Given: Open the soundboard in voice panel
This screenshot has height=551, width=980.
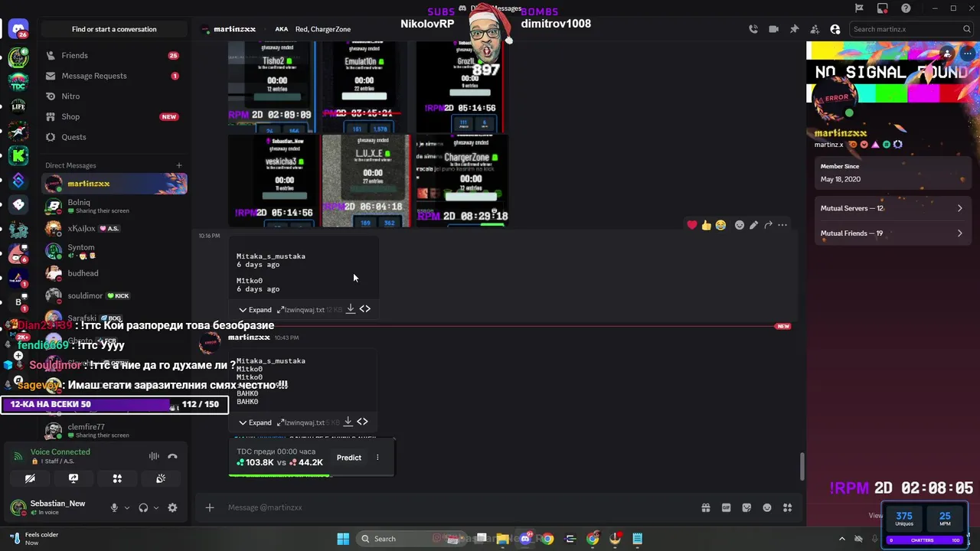Looking at the screenshot, I should (x=161, y=478).
